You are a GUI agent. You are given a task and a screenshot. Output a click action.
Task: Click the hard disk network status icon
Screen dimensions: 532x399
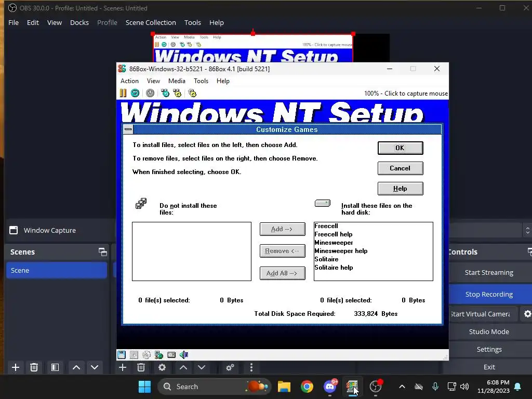click(x=159, y=355)
